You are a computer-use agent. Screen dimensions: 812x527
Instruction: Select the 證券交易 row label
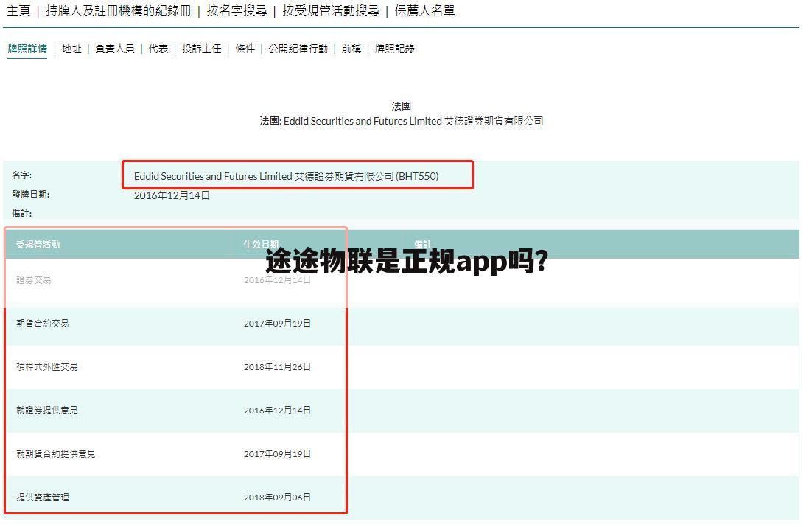(x=34, y=280)
